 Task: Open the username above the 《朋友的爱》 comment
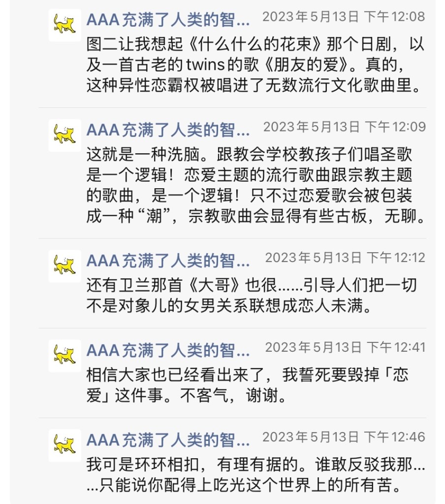[168, 20]
